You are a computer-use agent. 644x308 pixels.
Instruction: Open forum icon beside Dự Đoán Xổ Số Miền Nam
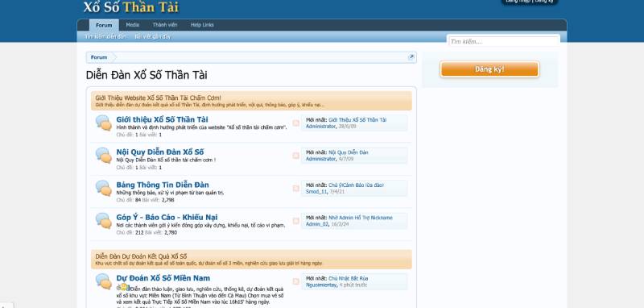click(104, 281)
